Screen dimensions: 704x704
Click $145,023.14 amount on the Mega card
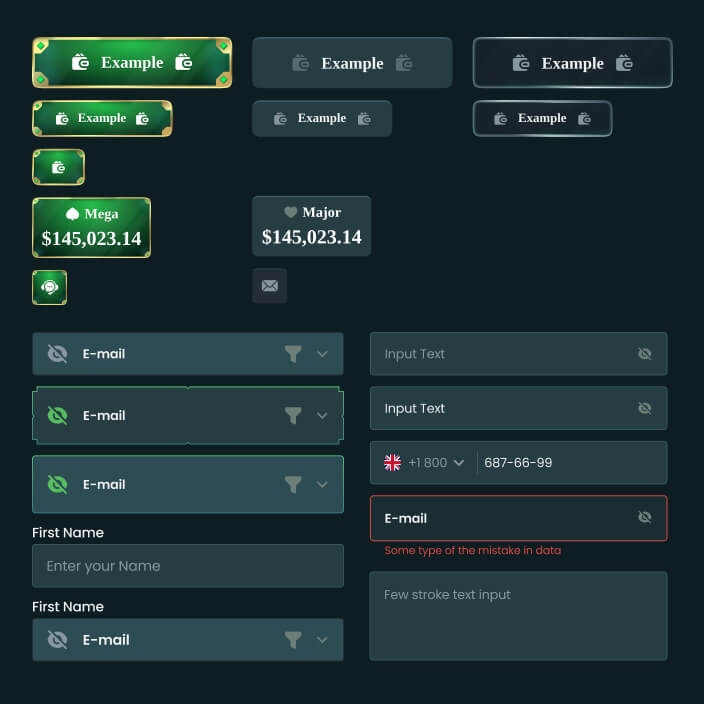pos(91,238)
